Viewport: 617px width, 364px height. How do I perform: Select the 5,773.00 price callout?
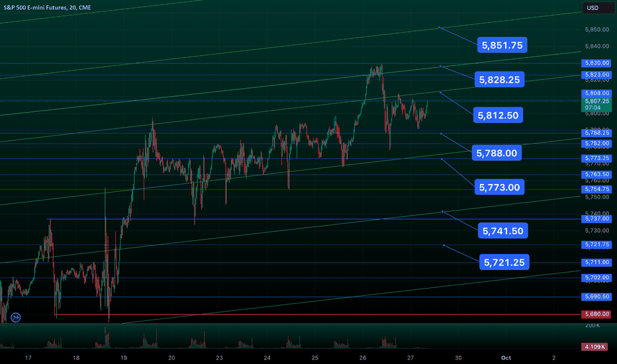(499, 187)
